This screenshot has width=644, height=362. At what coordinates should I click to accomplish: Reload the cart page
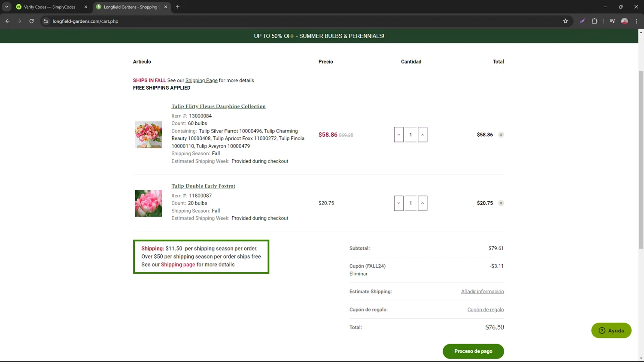31,21
